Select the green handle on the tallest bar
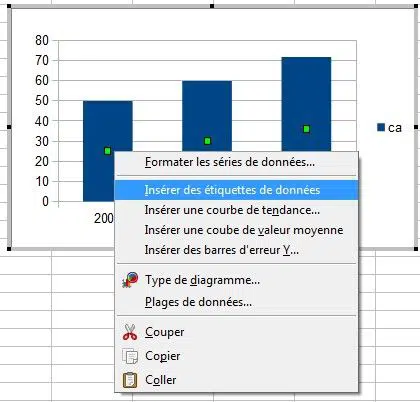 click(307, 129)
